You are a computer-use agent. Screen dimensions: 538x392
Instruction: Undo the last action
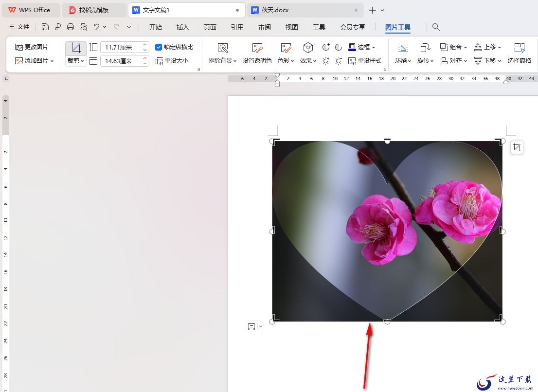point(97,27)
